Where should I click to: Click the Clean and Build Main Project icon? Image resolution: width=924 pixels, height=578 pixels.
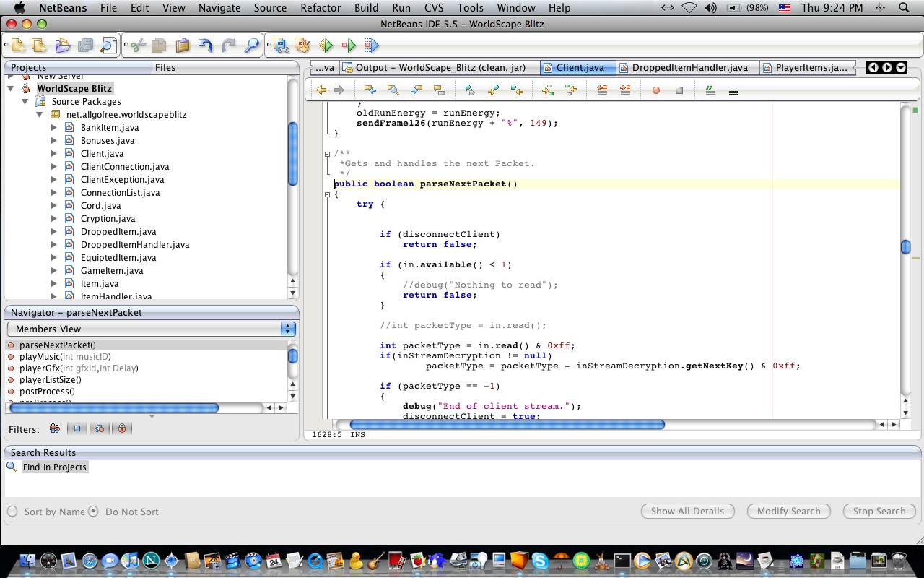[303, 46]
